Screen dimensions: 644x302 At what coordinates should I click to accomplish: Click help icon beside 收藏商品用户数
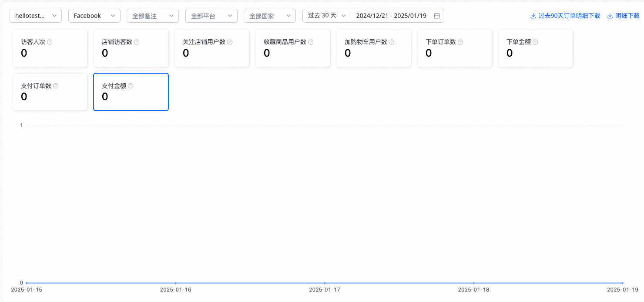click(x=311, y=42)
